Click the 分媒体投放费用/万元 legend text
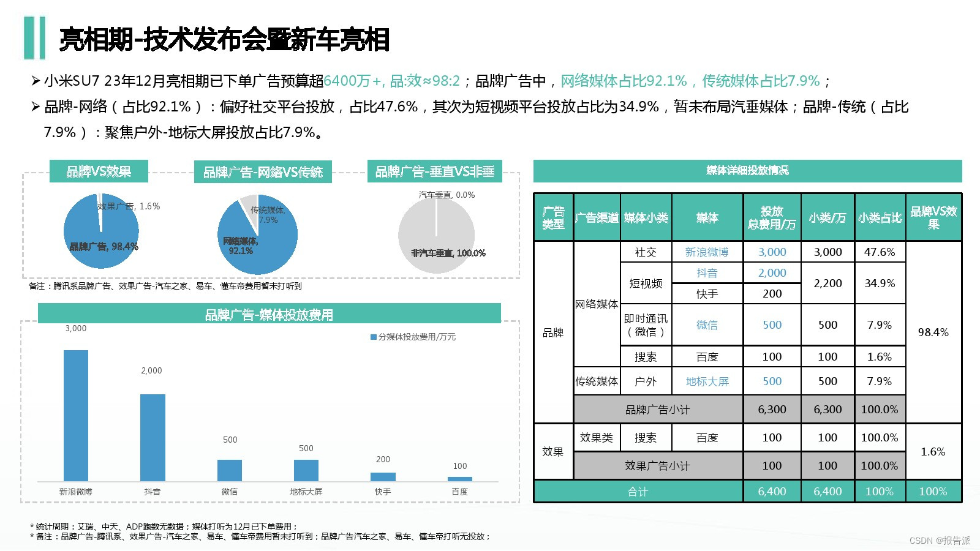This screenshot has height=551, width=980. 417,337
